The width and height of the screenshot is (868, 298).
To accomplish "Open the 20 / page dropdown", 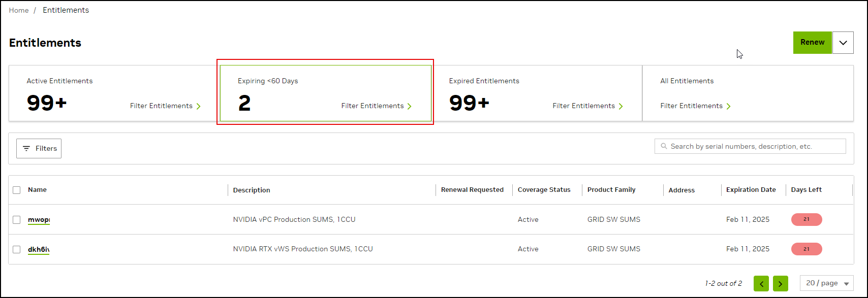I will [827, 283].
